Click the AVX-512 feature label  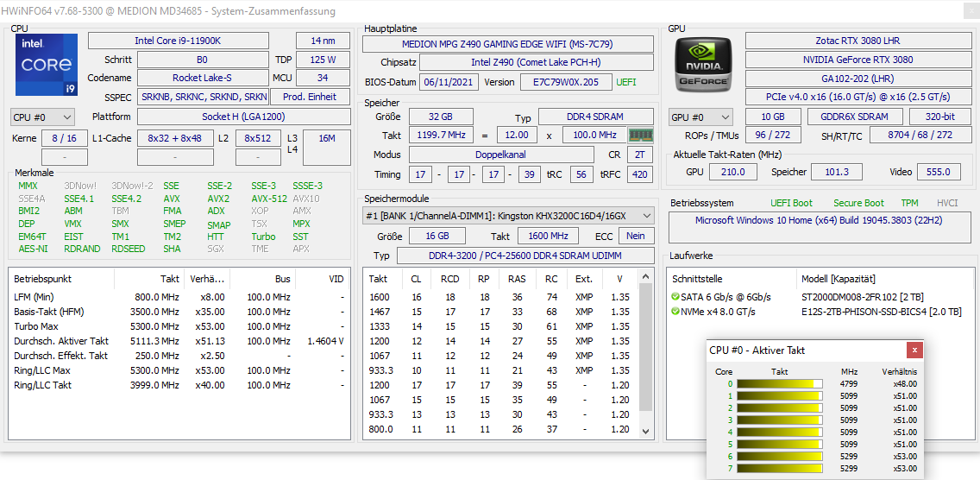[269, 199]
